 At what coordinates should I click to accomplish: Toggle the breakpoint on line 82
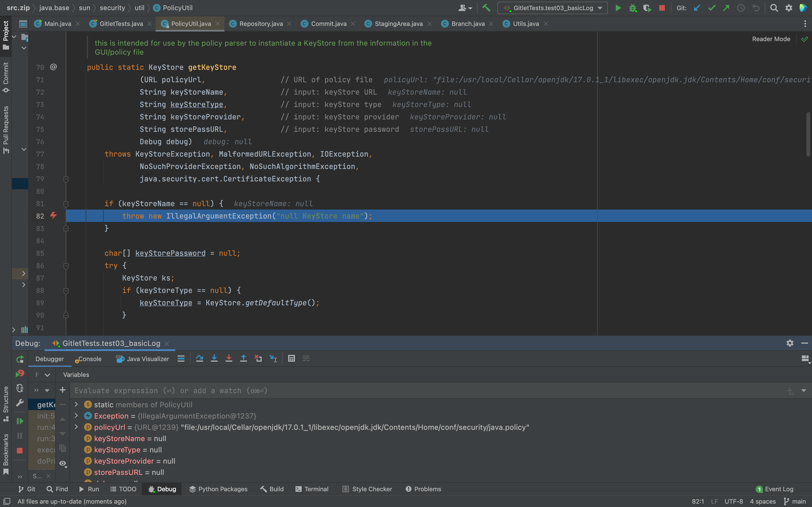tap(53, 215)
